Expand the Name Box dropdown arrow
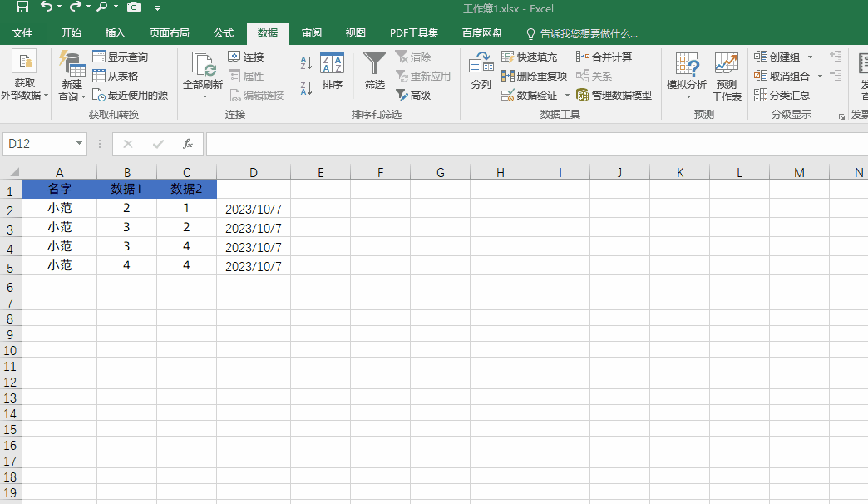 (80, 144)
